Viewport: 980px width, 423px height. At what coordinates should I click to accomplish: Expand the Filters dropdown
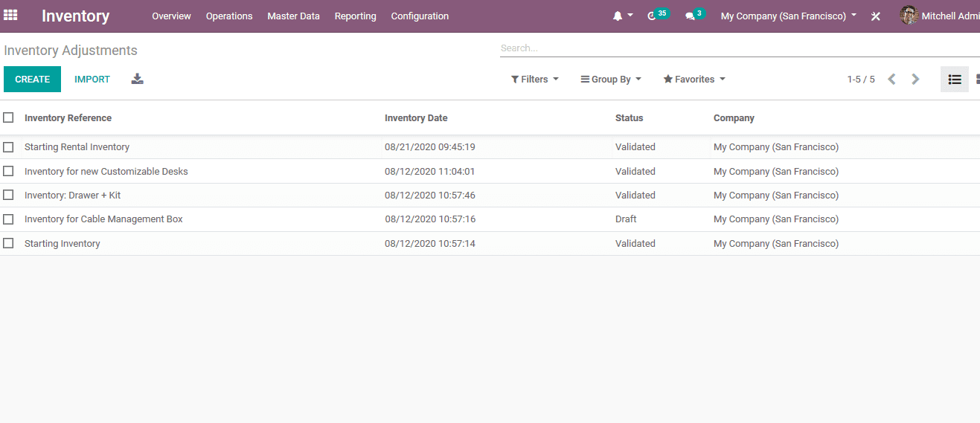[534, 79]
